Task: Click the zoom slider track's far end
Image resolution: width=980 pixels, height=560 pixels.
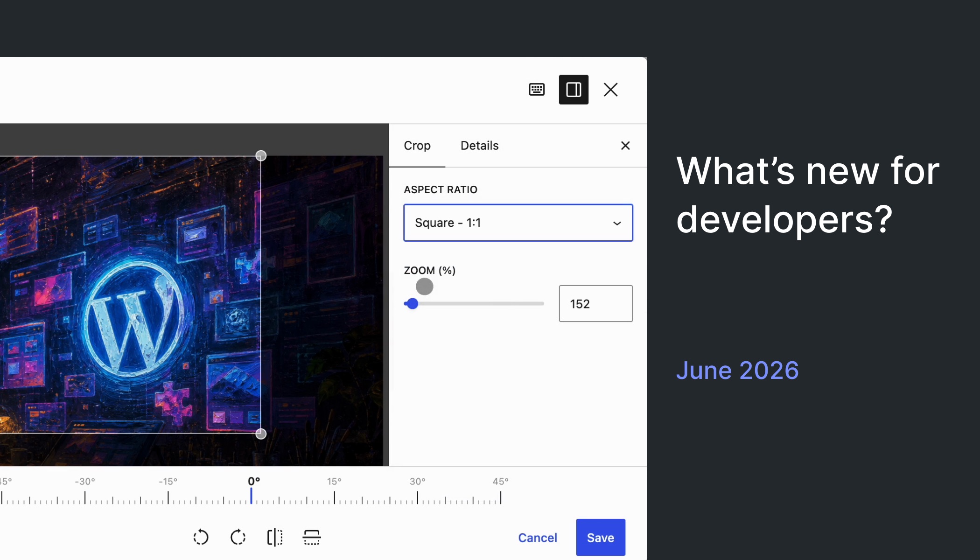Action: tap(542, 304)
